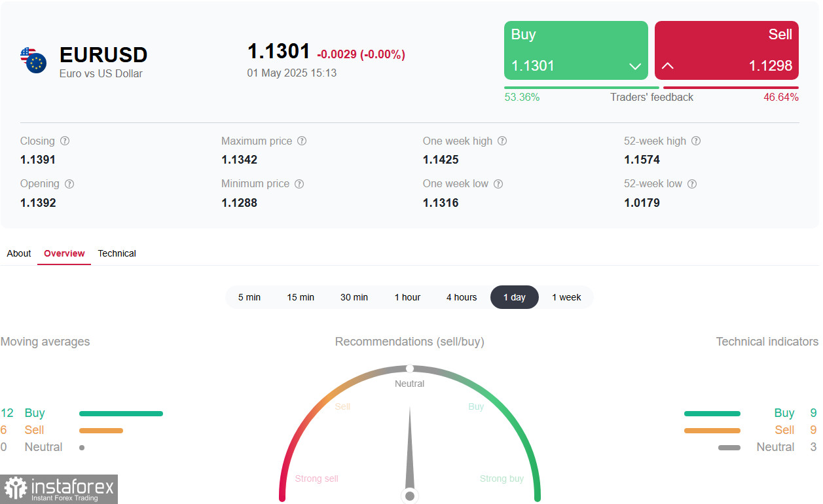Select the 4 hours timeframe
The image size is (823, 504).
click(462, 297)
